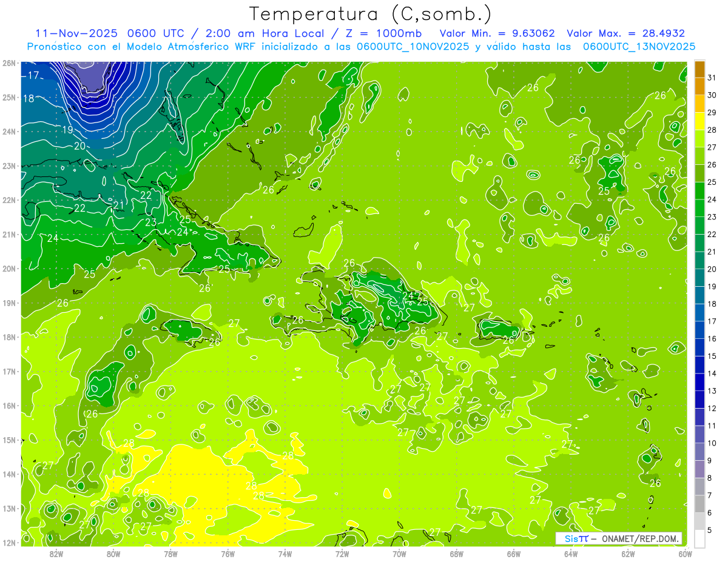Click the "Temperatura (C,somb.)" map title
This screenshot has width=728, height=562.
(x=370, y=14)
